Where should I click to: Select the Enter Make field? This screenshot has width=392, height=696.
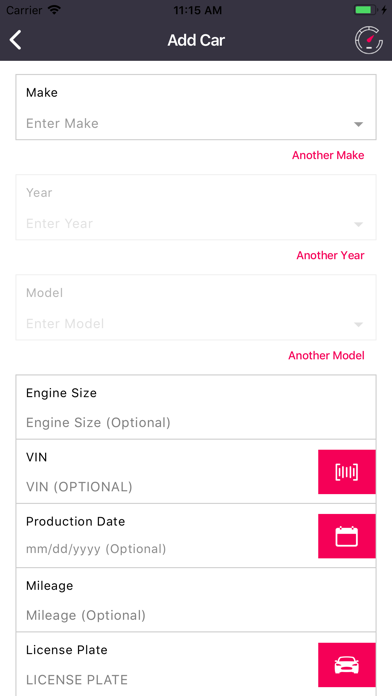196,107
